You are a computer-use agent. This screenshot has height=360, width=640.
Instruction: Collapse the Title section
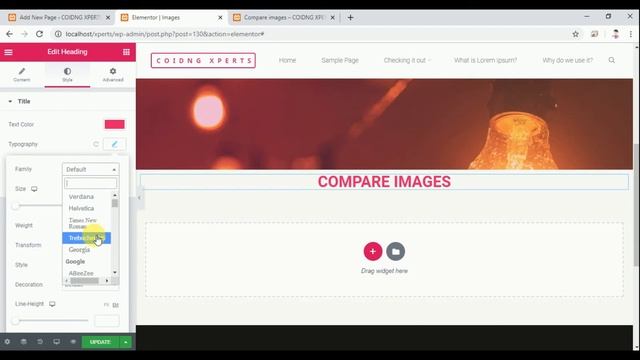pyautogui.click(x=19, y=101)
